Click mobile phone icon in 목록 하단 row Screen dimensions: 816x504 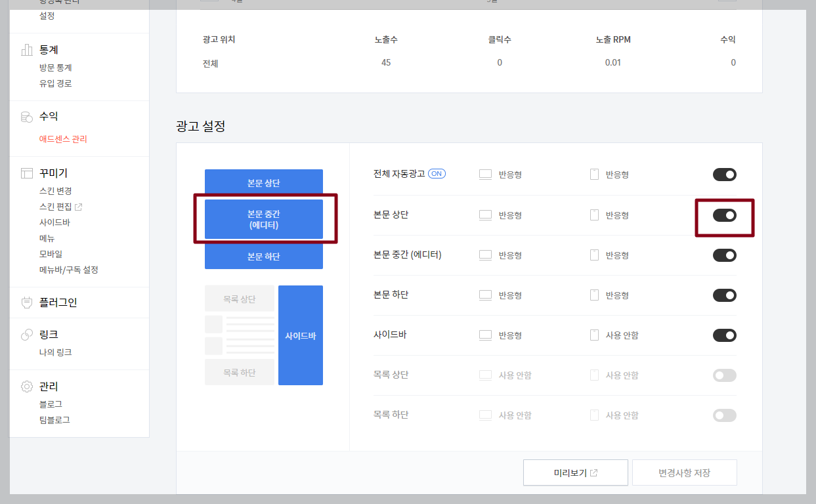click(594, 415)
